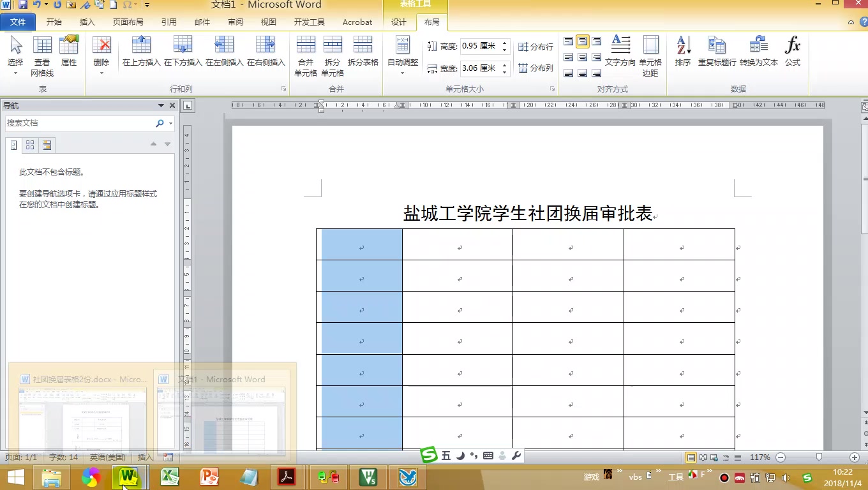Insert column to the left (在左侧插入)
This screenshot has width=868, height=490.
(x=224, y=51)
